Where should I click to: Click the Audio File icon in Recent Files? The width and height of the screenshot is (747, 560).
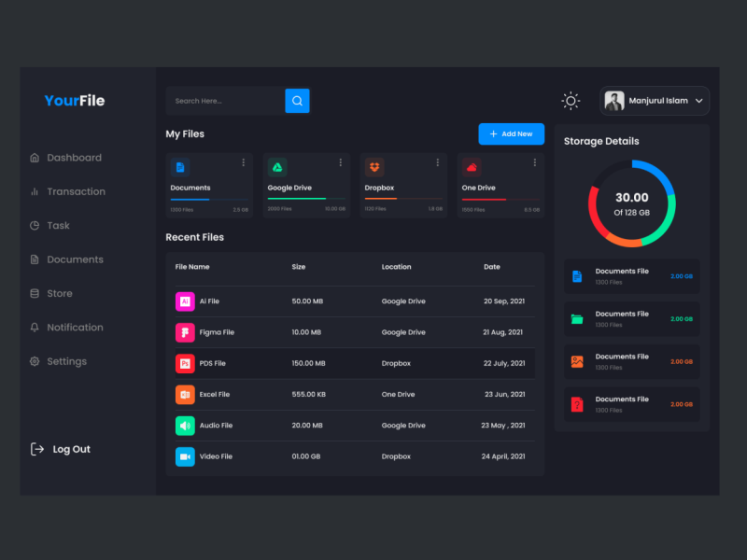[184, 426]
